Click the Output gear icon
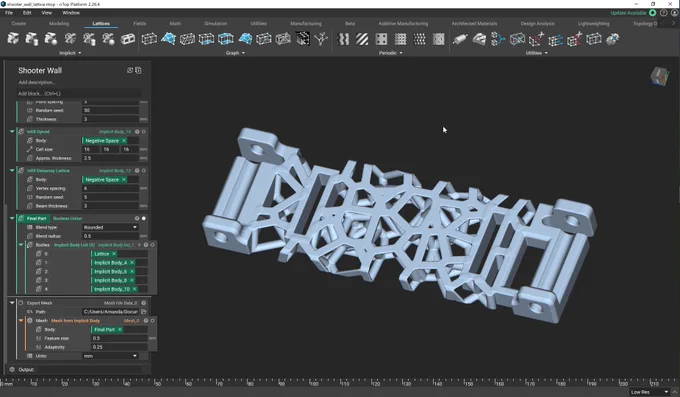This screenshot has width=680, height=397. 12,369
